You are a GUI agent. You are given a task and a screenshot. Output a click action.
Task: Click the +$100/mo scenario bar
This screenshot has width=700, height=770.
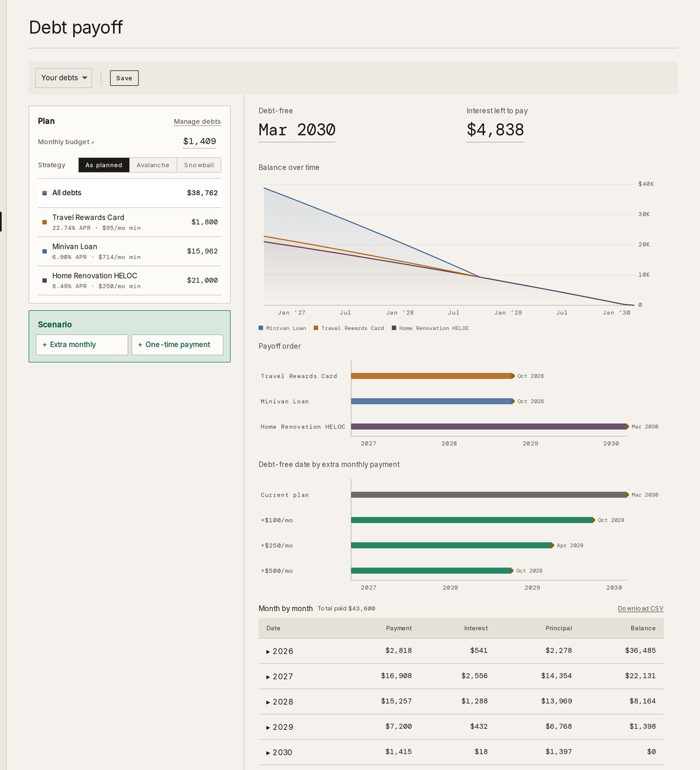pos(472,520)
